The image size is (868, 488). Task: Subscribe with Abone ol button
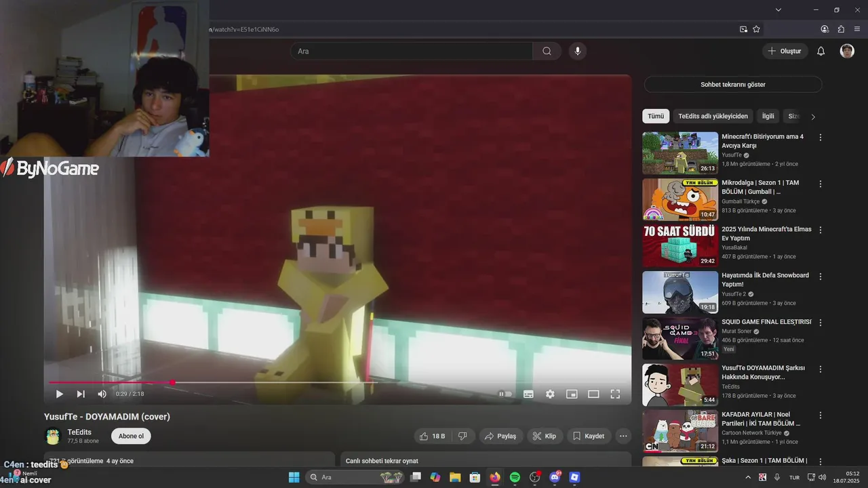click(x=131, y=436)
